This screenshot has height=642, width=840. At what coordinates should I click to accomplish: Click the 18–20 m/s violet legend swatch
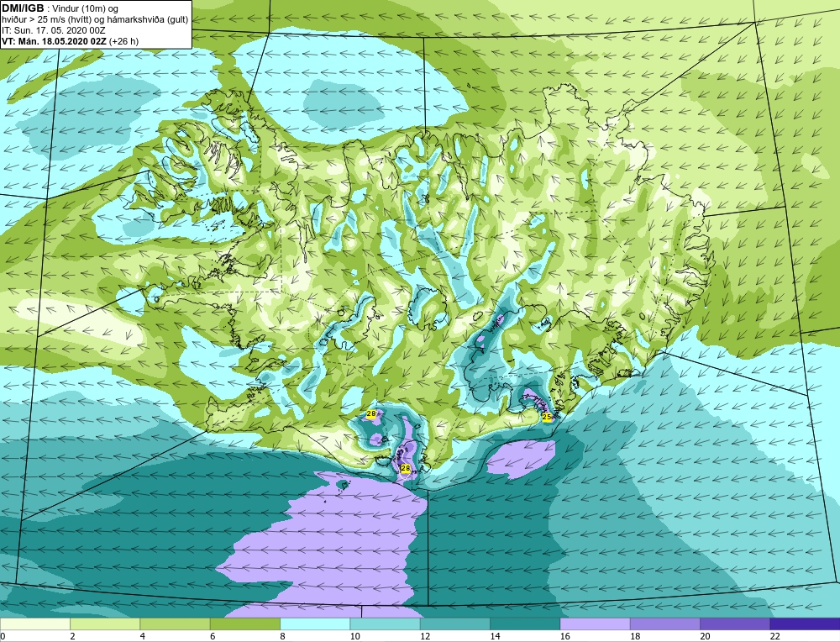[665, 624]
